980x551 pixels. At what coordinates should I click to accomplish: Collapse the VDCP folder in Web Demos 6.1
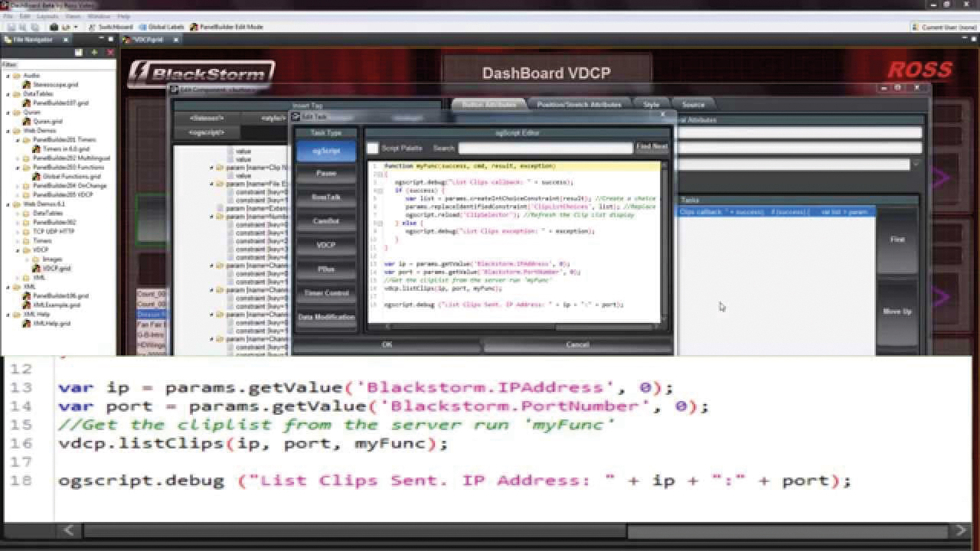pyautogui.click(x=18, y=250)
